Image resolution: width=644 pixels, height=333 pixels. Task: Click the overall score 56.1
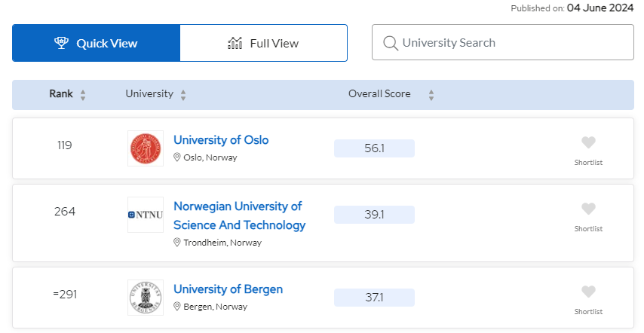click(x=374, y=148)
